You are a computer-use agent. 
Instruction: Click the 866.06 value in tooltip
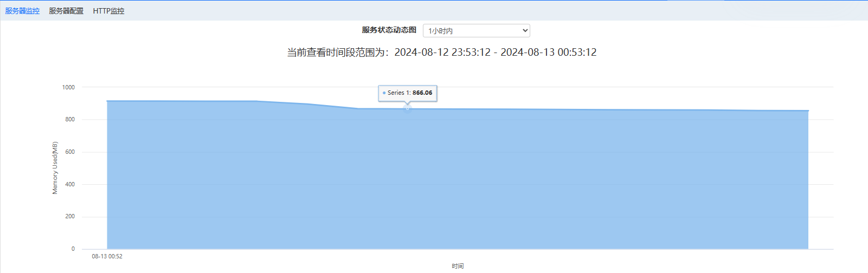click(x=422, y=93)
